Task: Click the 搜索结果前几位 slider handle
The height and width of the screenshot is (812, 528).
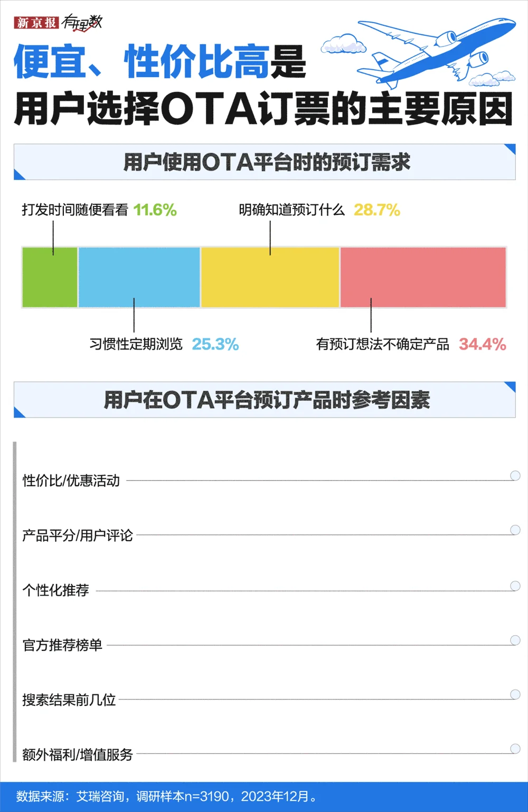Action: [515, 694]
